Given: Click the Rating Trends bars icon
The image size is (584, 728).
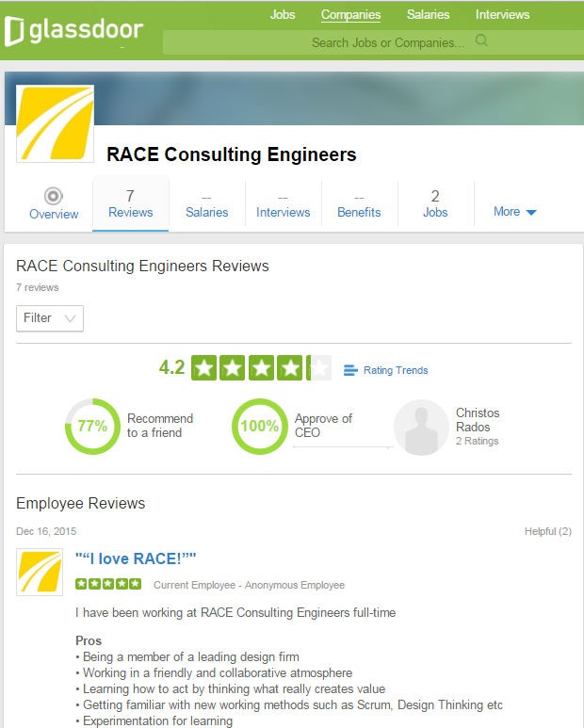Looking at the screenshot, I should click(x=350, y=370).
